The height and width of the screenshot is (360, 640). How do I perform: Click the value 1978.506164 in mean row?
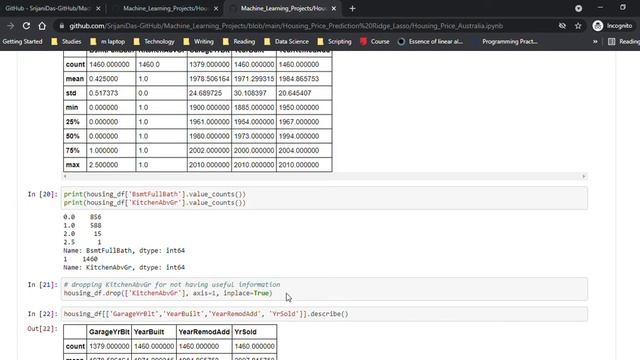point(209,79)
